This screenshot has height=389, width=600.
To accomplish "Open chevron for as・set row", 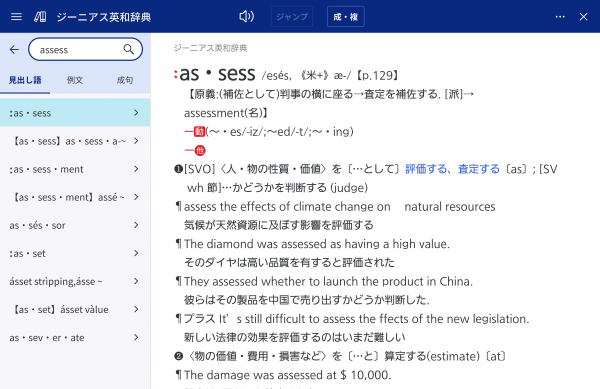I will pos(136,253).
